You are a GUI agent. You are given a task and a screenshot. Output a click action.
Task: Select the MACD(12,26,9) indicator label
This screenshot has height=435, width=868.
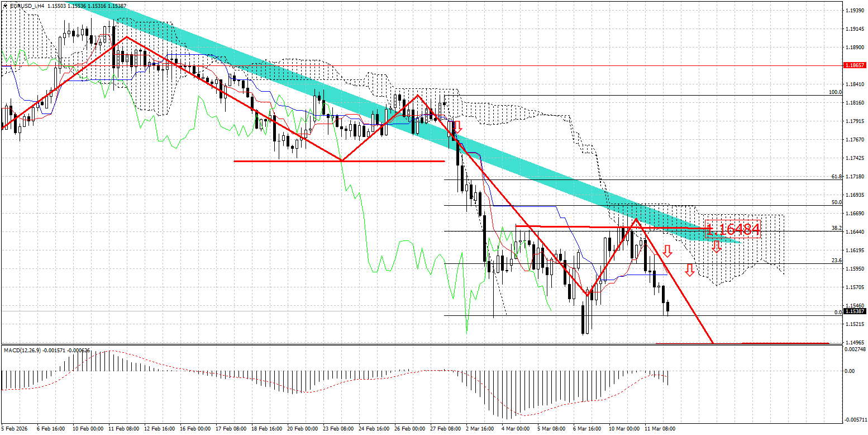coord(22,350)
